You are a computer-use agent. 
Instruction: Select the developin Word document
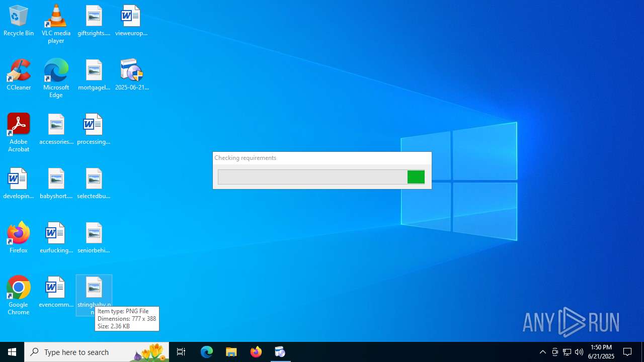[x=19, y=184]
